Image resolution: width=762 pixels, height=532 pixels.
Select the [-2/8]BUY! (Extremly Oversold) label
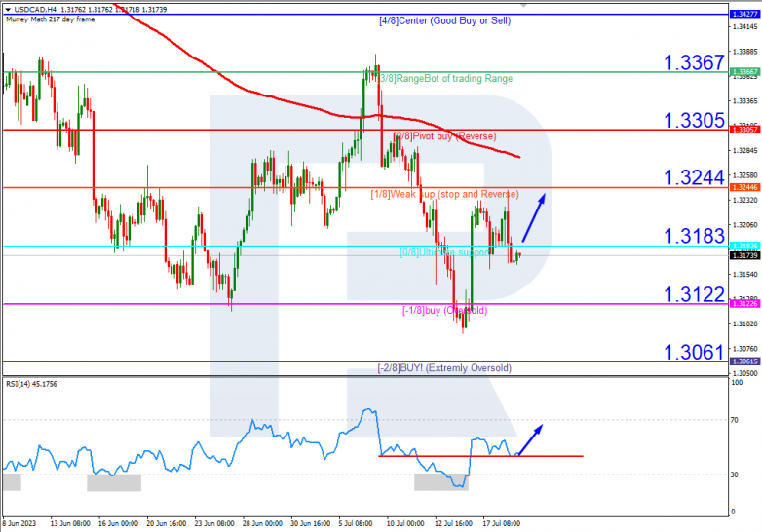[444, 368]
